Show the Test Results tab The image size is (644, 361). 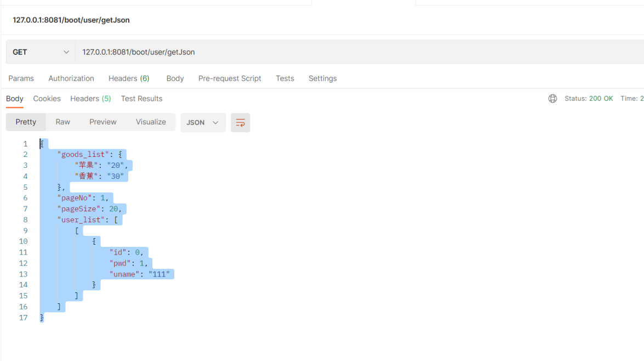point(141,99)
